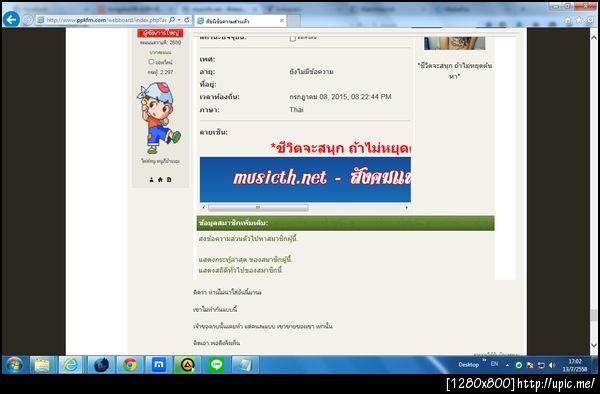
Task: Click the taskbar clock 17:02
Action: pos(575,365)
